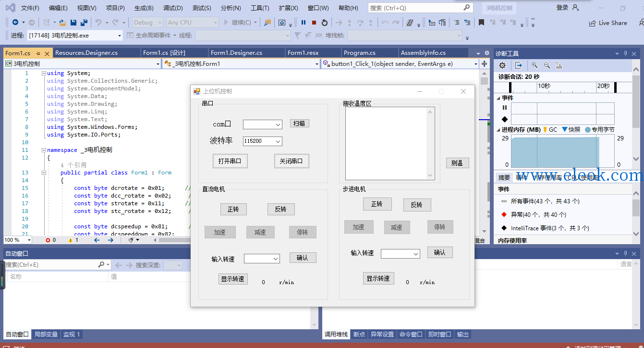The height and width of the screenshot is (348, 644).
Task: Click the Save floppy disk icon
Action: [73, 23]
